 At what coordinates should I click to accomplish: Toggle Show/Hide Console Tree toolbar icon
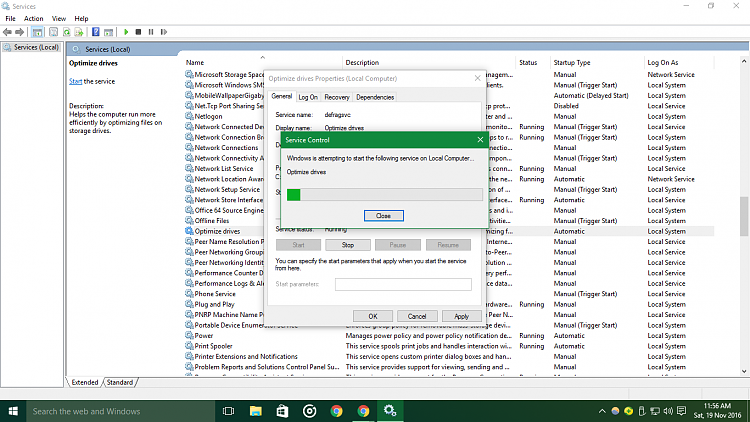coord(37,32)
